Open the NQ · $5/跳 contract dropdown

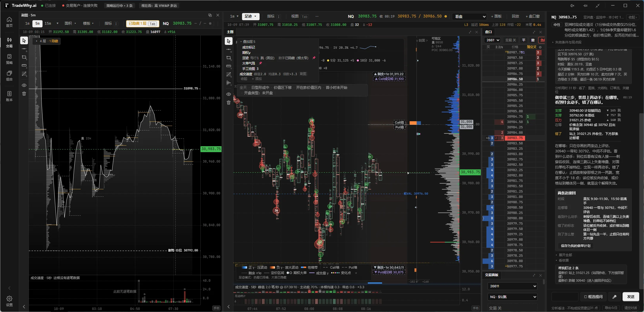coord(512,297)
